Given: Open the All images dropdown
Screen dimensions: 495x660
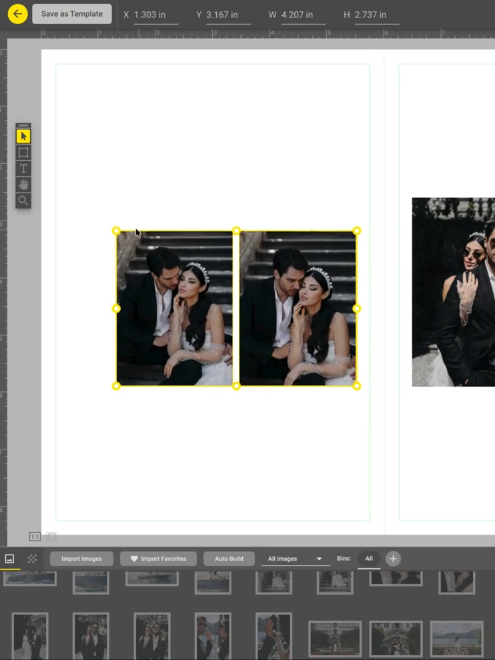Looking at the screenshot, I should [x=295, y=559].
